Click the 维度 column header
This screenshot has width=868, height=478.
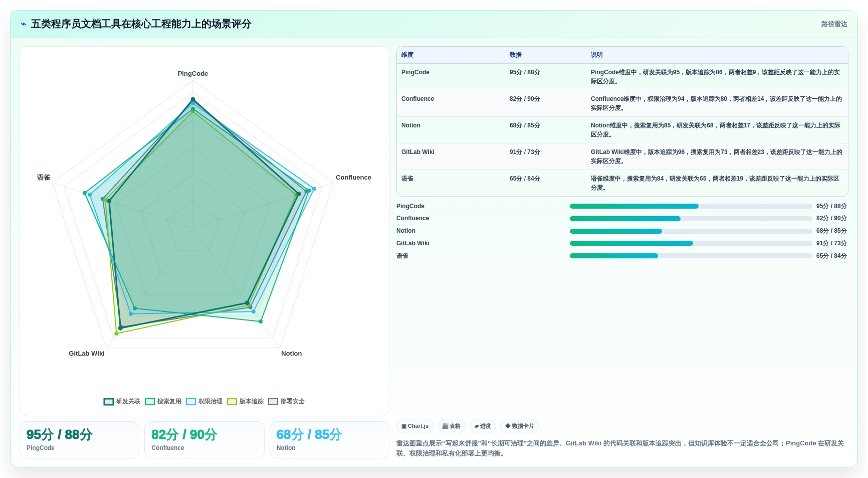pos(407,55)
